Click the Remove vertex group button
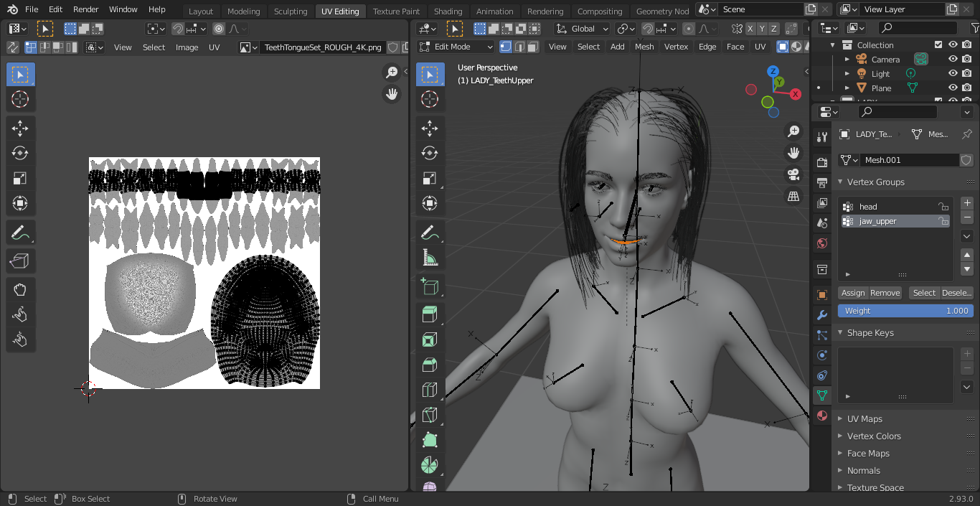980x506 pixels. click(x=885, y=293)
